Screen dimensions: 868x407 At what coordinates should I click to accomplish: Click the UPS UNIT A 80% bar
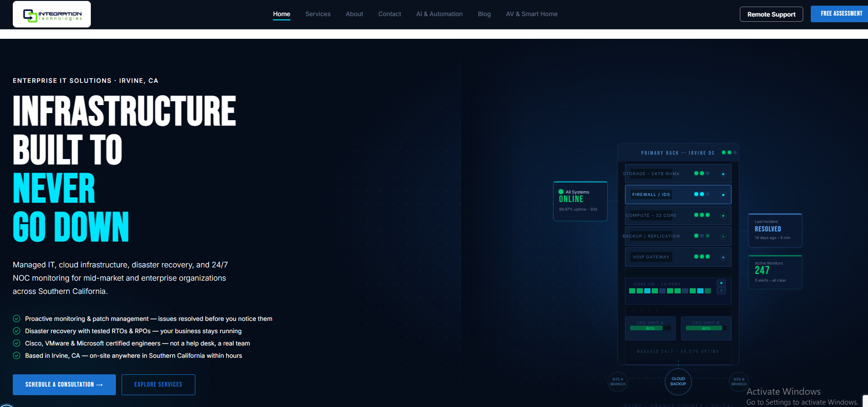tap(650, 328)
